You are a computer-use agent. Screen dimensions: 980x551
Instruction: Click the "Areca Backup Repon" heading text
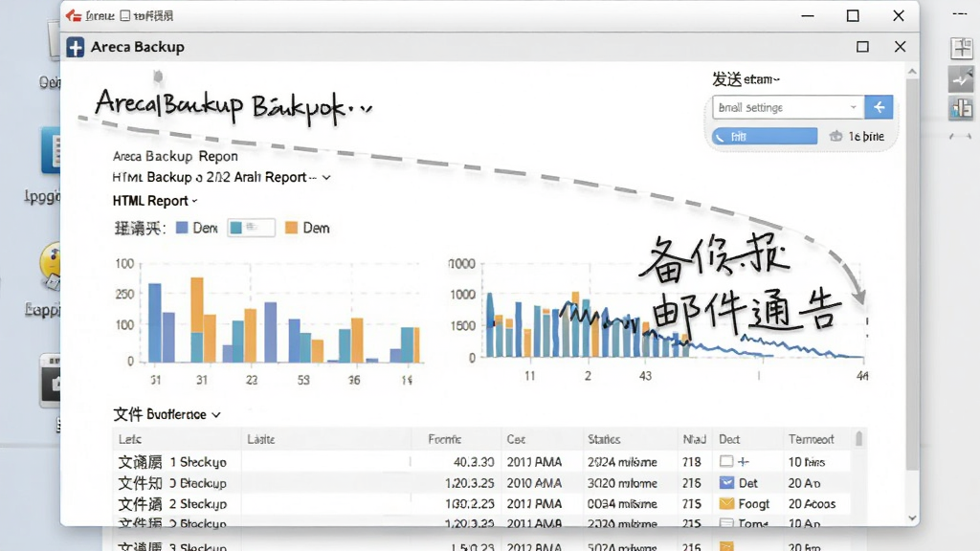click(176, 156)
